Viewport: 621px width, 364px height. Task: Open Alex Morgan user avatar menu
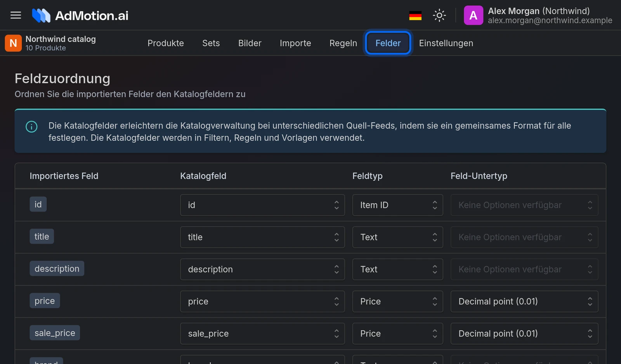point(474,16)
